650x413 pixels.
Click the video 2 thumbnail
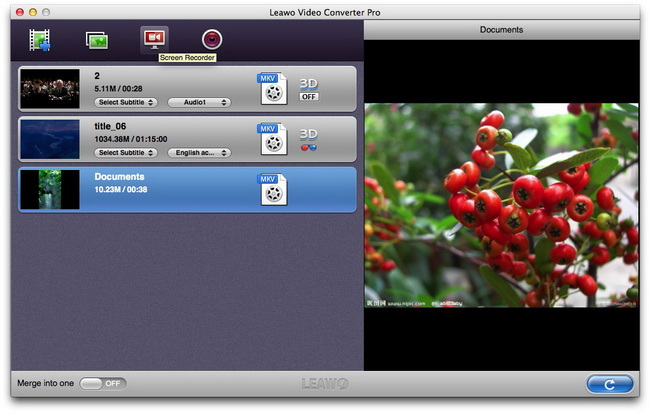tap(49, 89)
